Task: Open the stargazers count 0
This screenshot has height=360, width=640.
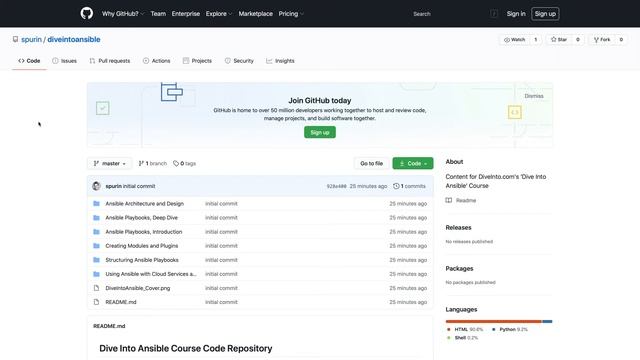Action: (578, 40)
